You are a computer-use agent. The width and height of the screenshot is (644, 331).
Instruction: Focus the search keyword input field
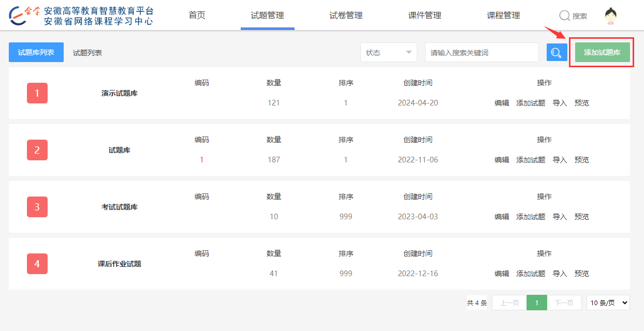(482, 52)
